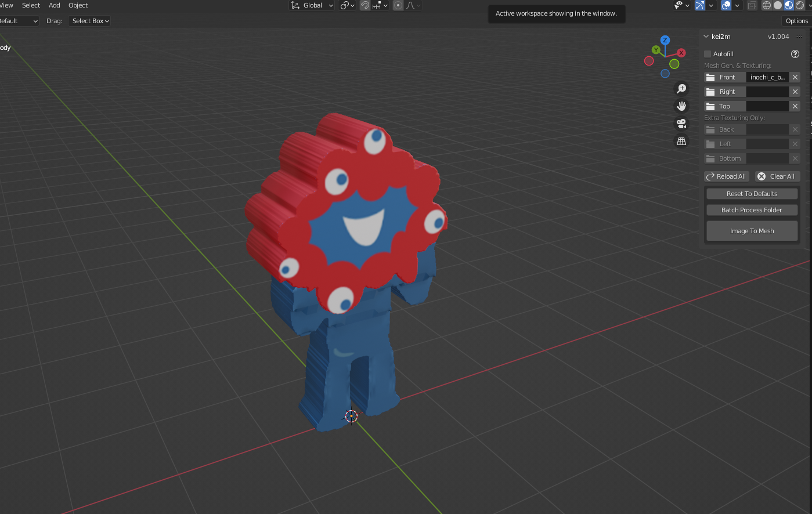Toggle the snap magnet icon
812x514 pixels.
(365, 5)
